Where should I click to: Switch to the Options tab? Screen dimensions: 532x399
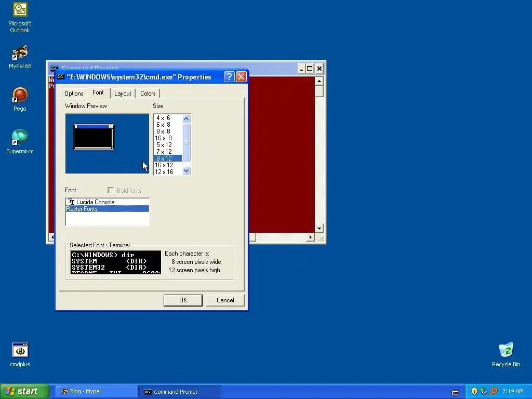pyautogui.click(x=74, y=94)
